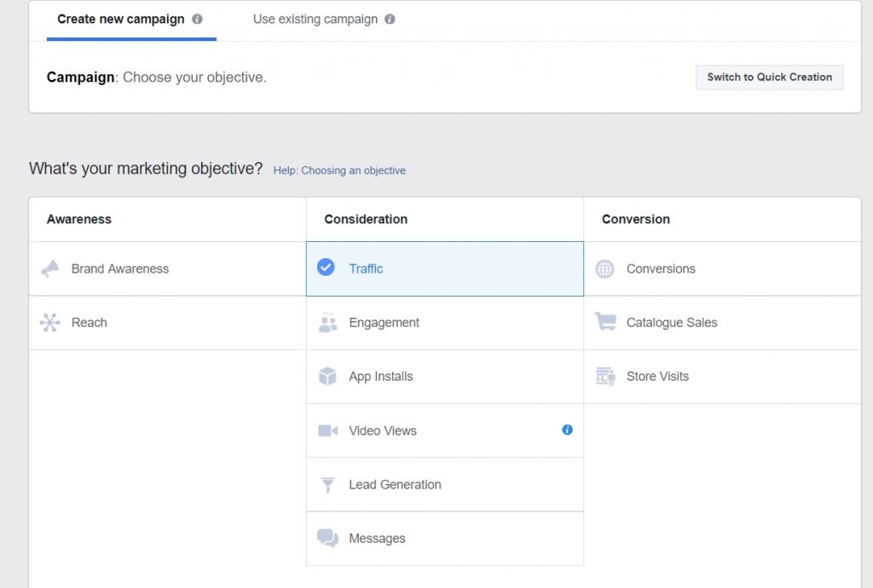Click the App Installs box icon
Image resolution: width=873 pixels, height=588 pixels.
328,376
